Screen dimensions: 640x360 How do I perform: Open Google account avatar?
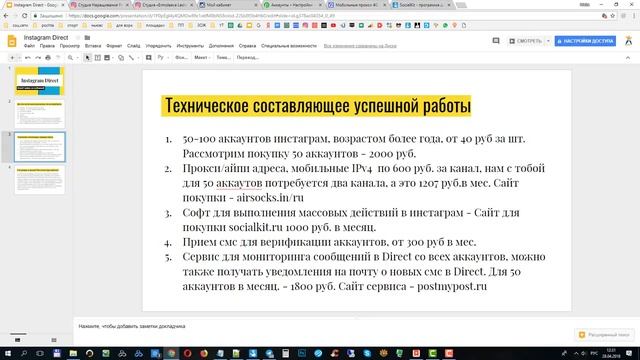(x=629, y=41)
